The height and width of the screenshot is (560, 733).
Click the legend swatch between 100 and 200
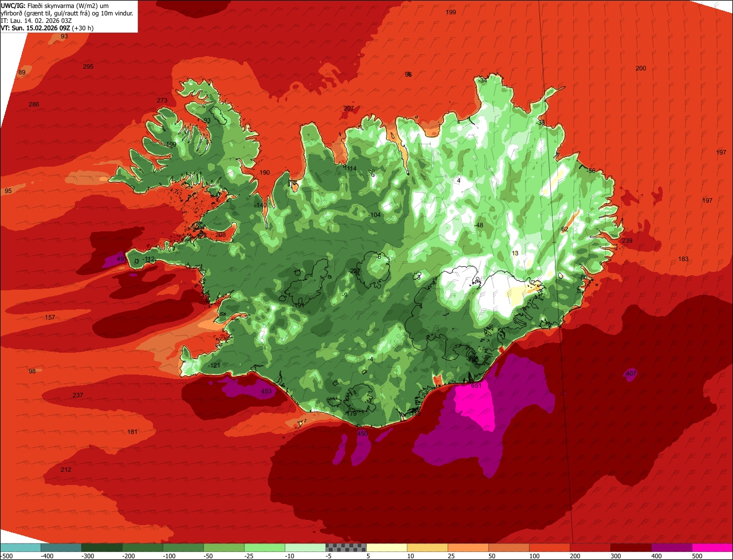pos(550,547)
